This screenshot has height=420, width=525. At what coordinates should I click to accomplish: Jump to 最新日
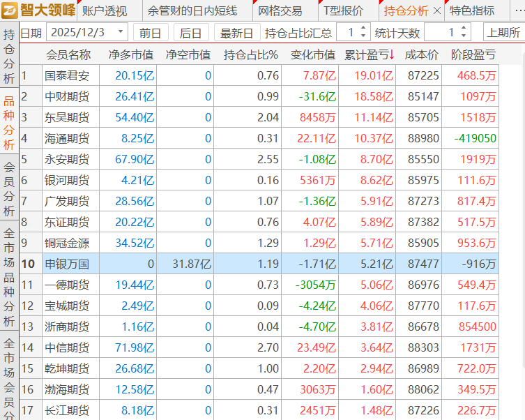pyautogui.click(x=236, y=33)
